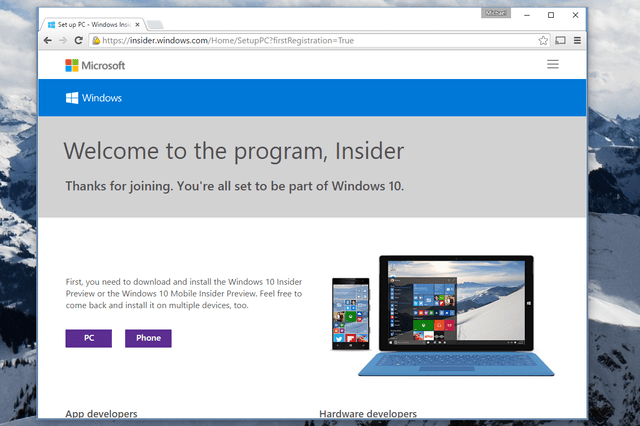The image size is (640, 426).
Task: Close the 'Set up PC - Windows Insider' tab
Action: point(138,25)
